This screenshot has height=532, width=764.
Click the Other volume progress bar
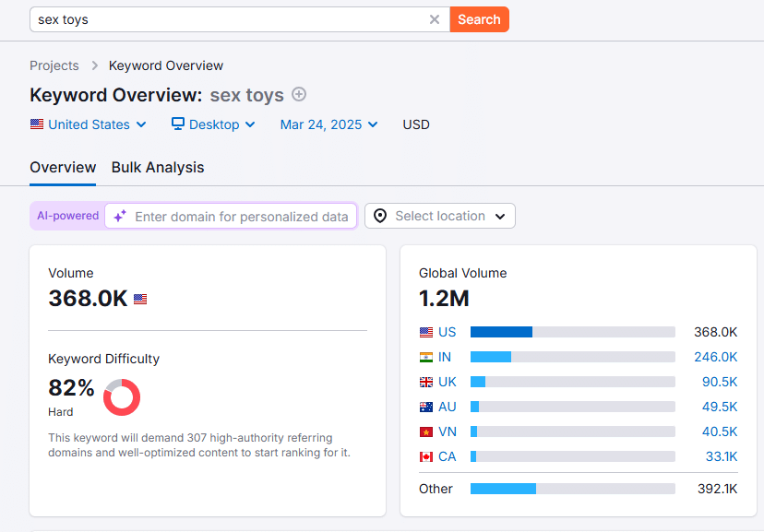(x=572, y=488)
